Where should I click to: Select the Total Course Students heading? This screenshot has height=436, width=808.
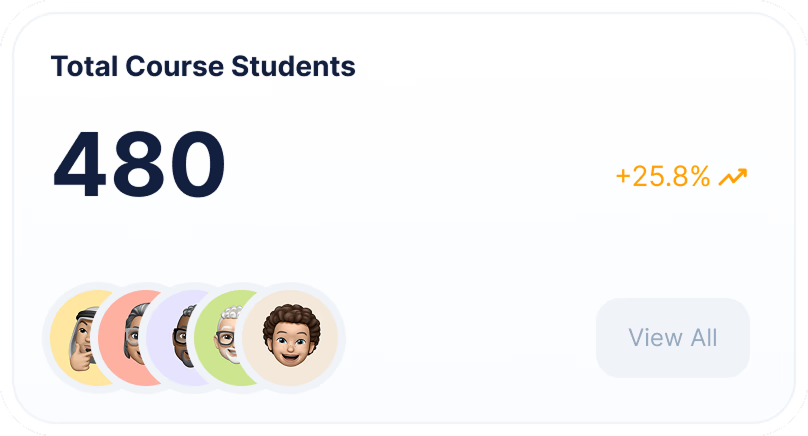point(203,66)
